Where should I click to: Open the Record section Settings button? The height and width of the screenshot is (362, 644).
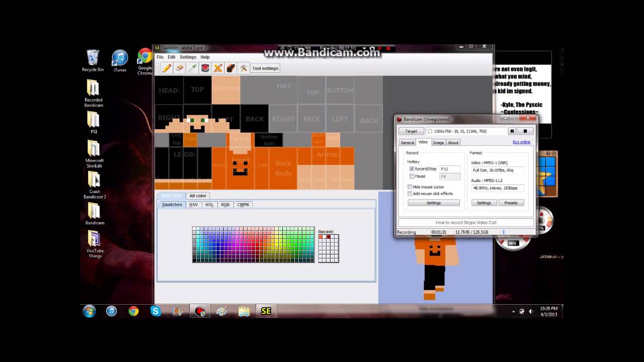(434, 203)
